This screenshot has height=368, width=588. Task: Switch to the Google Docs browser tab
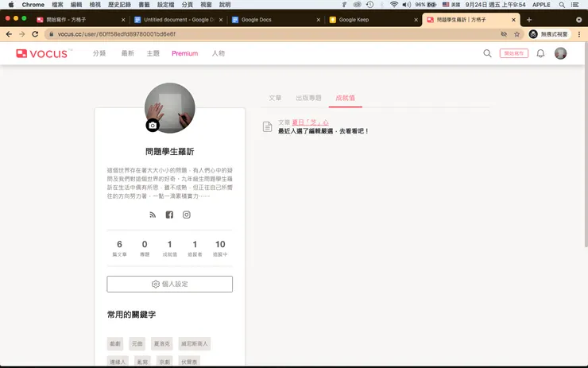click(x=276, y=20)
